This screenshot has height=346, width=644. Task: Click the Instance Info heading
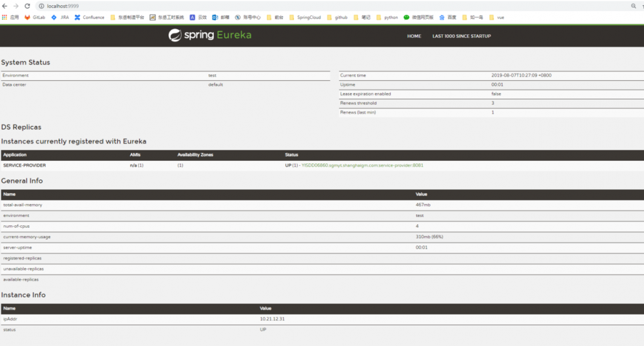tap(23, 295)
